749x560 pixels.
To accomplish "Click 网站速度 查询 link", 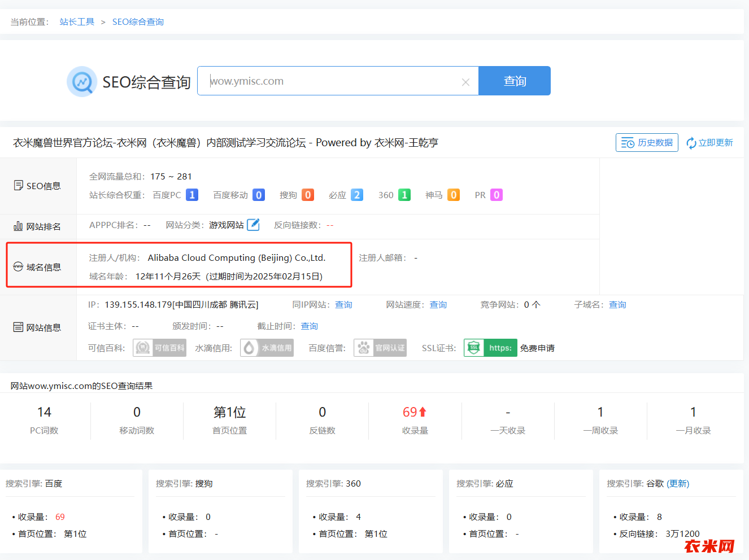I will point(438,305).
